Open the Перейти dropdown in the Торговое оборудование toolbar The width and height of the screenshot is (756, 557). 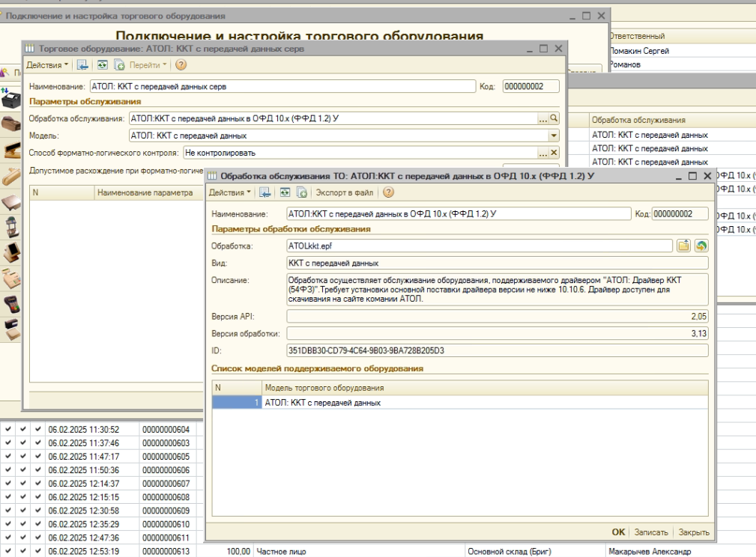pyautogui.click(x=148, y=65)
